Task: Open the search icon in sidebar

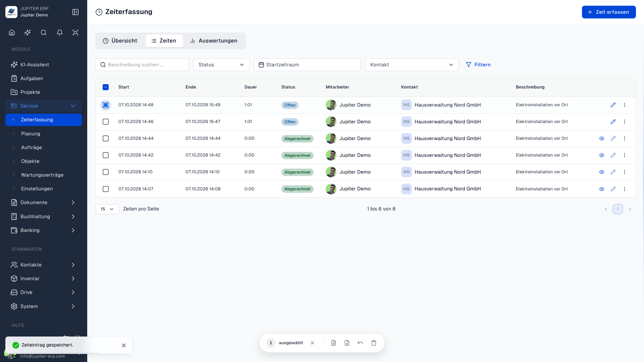Action: [44, 33]
